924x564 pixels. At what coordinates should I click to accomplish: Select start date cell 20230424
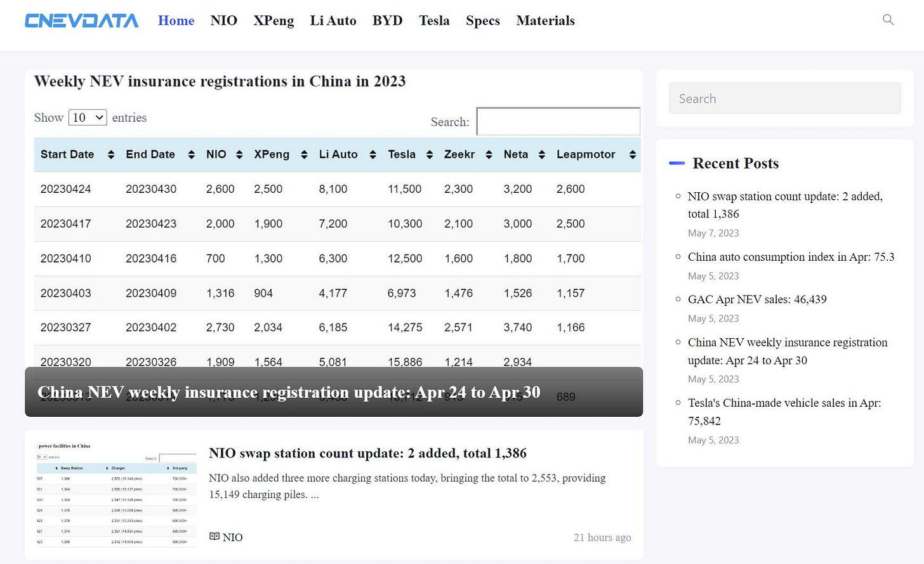(65, 189)
